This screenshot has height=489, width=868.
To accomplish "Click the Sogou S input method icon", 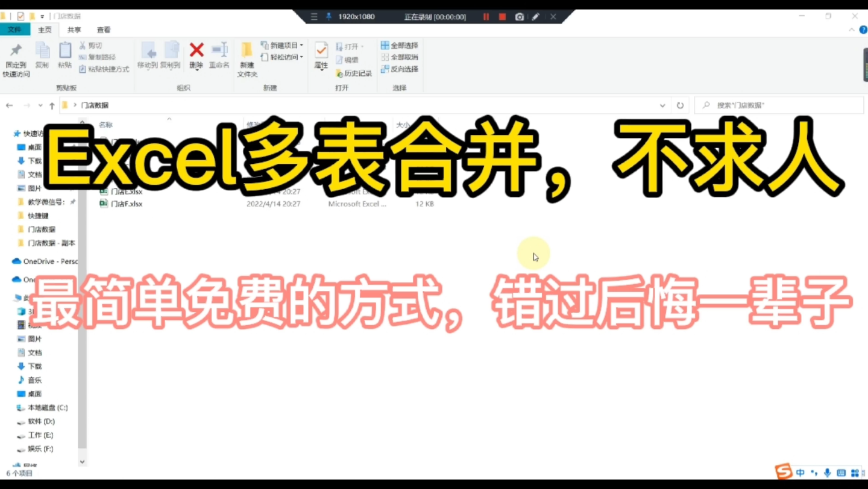I will tap(784, 472).
